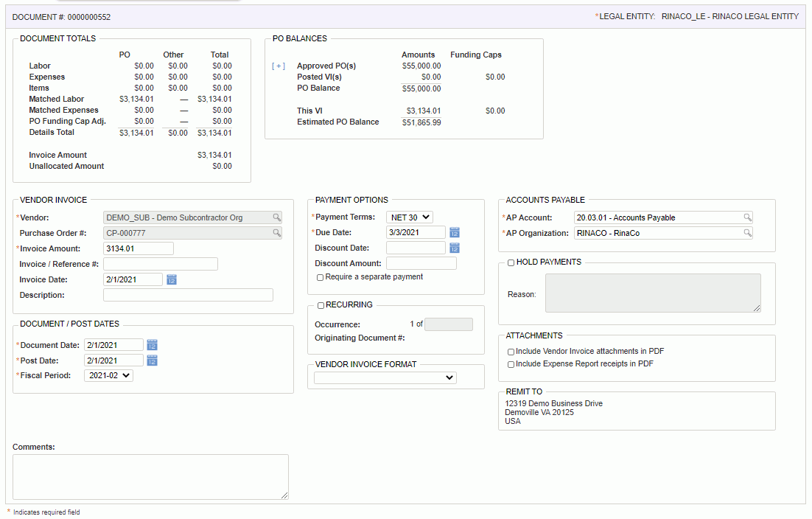Expand the Approved PO(s) details
This screenshot has height=519, width=812.
(279, 66)
